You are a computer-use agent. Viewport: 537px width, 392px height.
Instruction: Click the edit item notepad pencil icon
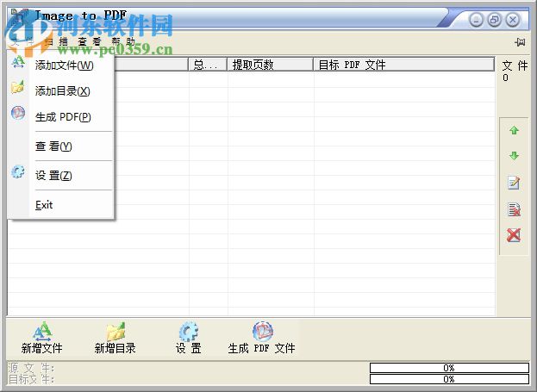tap(514, 183)
